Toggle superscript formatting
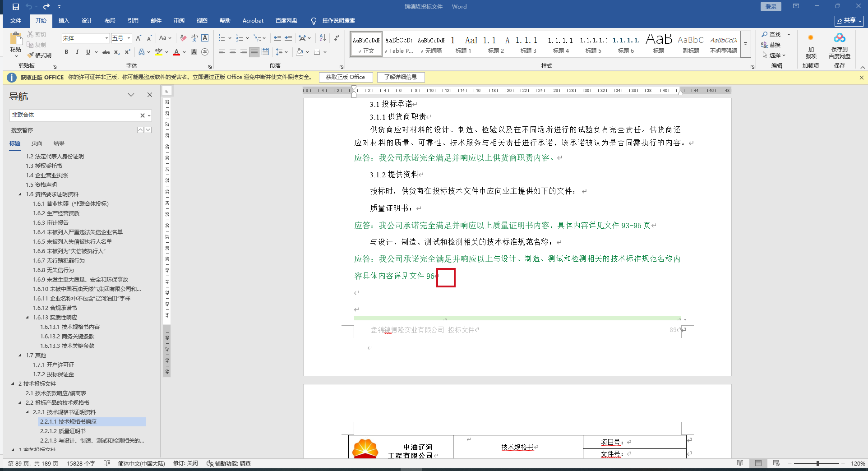The width and height of the screenshot is (868, 471). pos(128,52)
